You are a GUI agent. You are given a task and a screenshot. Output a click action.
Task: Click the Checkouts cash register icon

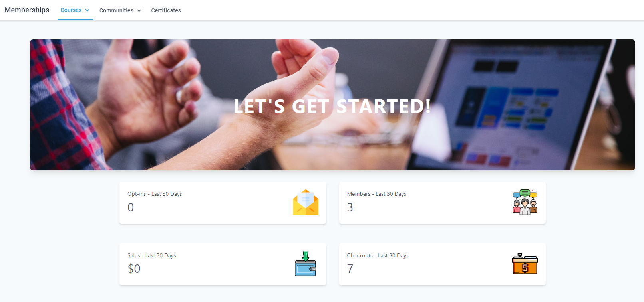point(525,264)
